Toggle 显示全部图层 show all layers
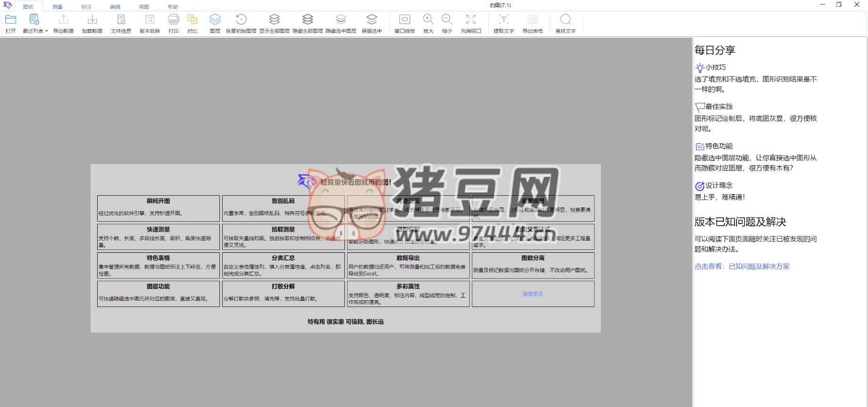The image size is (868, 407). 274,20
